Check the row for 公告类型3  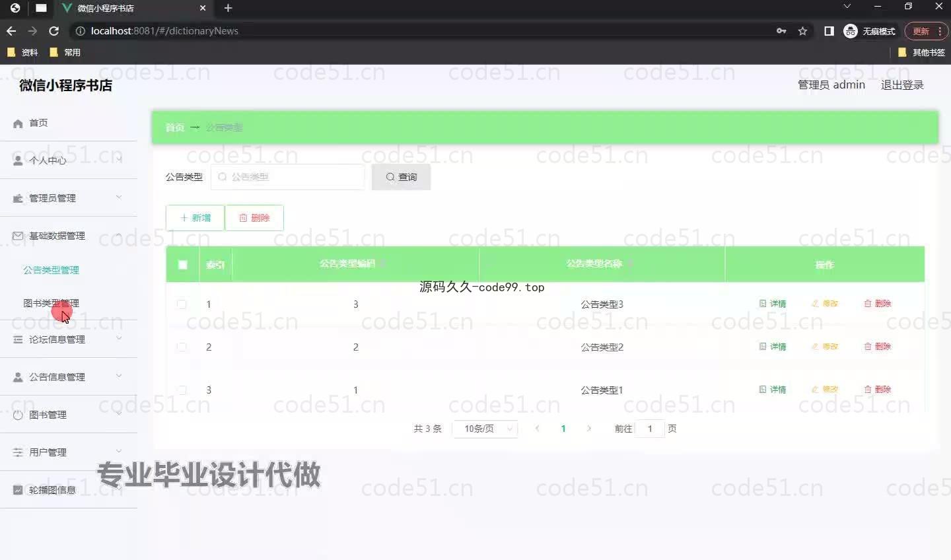[x=182, y=304]
